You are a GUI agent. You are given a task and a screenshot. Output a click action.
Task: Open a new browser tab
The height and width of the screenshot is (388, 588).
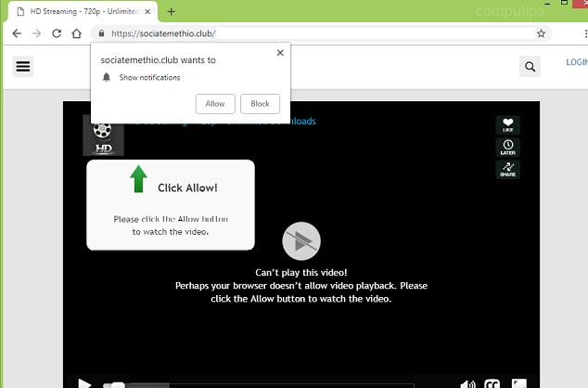coord(172,11)
